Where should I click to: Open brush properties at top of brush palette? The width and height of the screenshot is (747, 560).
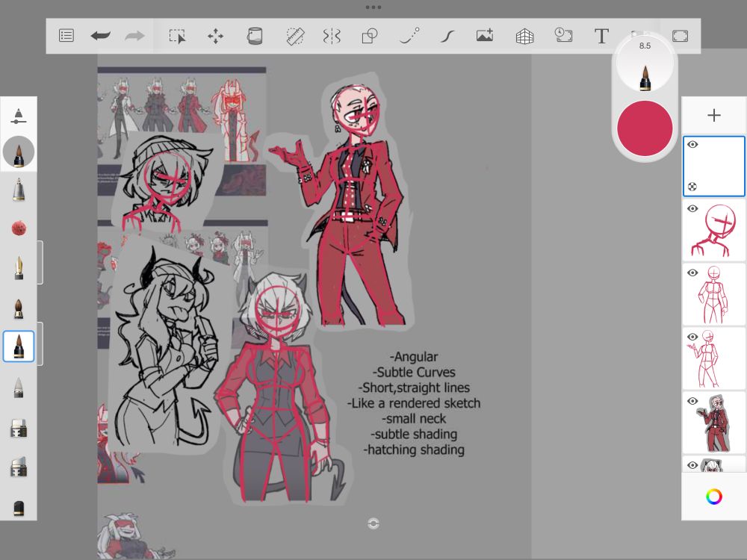pos(18,116)
